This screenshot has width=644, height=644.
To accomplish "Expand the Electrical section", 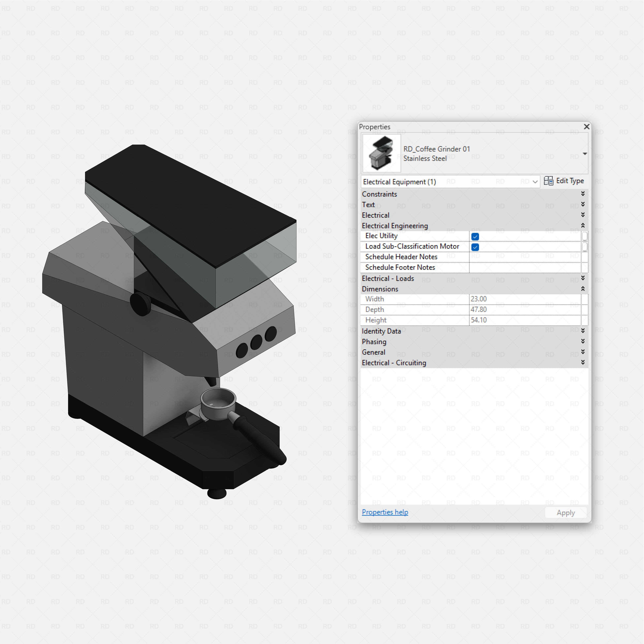I will (x=583, y=215).
